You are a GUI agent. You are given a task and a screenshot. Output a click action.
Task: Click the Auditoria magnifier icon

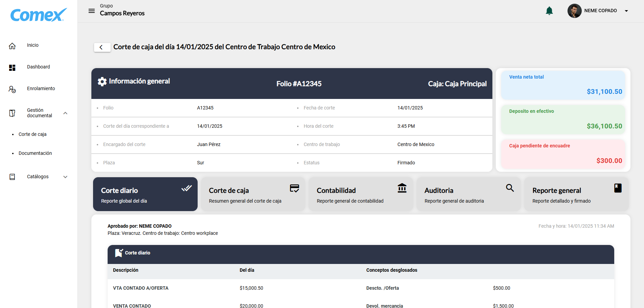coord(510,188)
